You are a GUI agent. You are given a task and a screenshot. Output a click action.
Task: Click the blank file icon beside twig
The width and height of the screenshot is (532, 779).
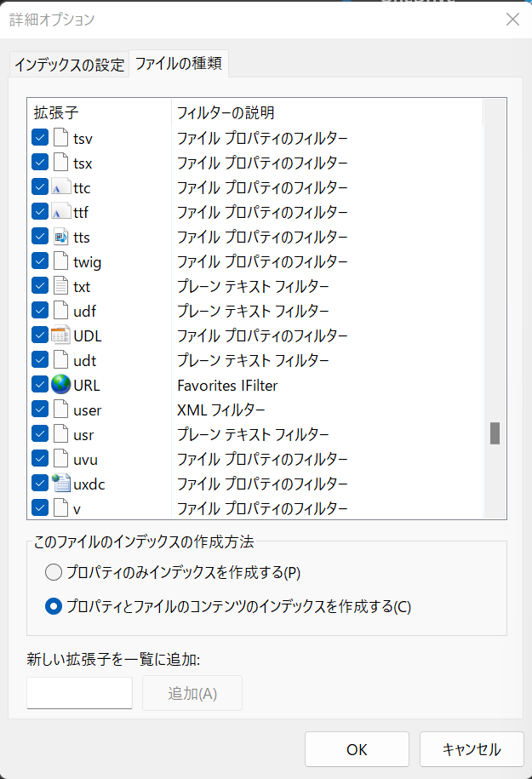(x=60, y=261)
